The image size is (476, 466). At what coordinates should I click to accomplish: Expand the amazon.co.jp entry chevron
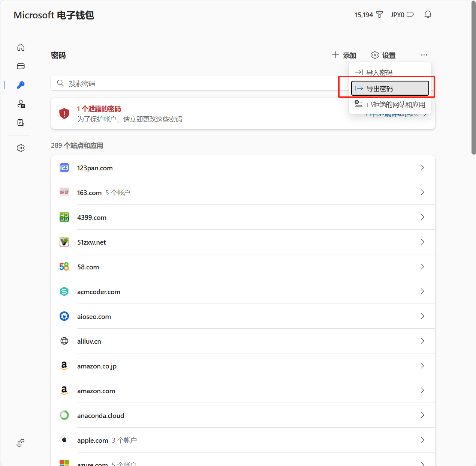(422, 366)
